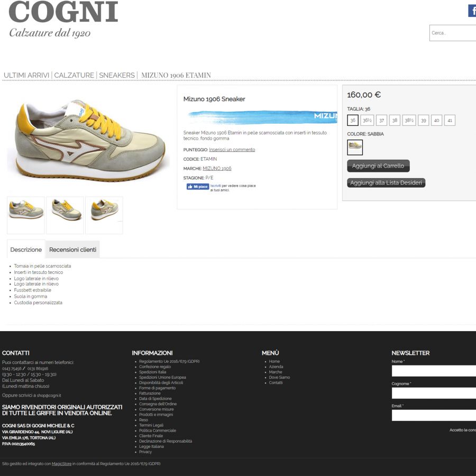This screenshot has width=476, height=476.
Task: Choose size 41
Action: [x=450, y=120]
